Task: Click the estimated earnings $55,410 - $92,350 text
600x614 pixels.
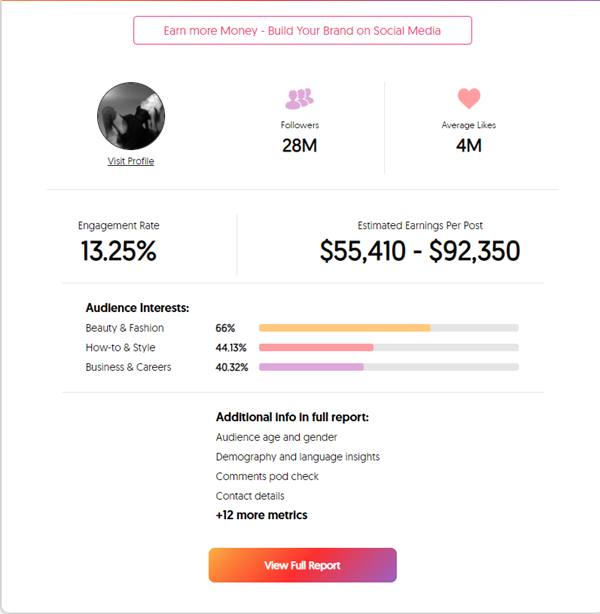Action: [x=420, y=251]
